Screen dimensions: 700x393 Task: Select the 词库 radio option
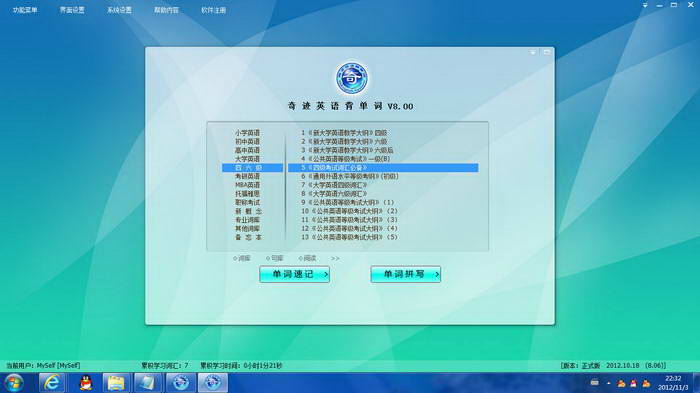coord(242,258)
